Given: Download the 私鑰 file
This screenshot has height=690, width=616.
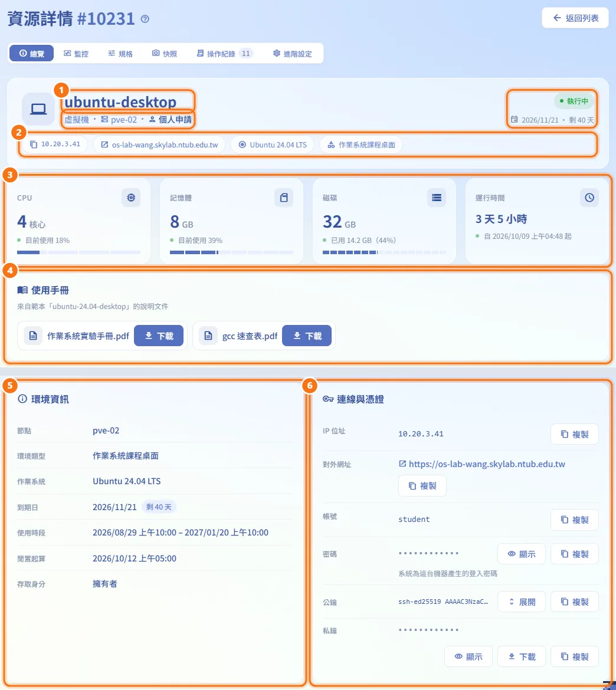Looking at the screenshot, I should [x=522, y=656].
